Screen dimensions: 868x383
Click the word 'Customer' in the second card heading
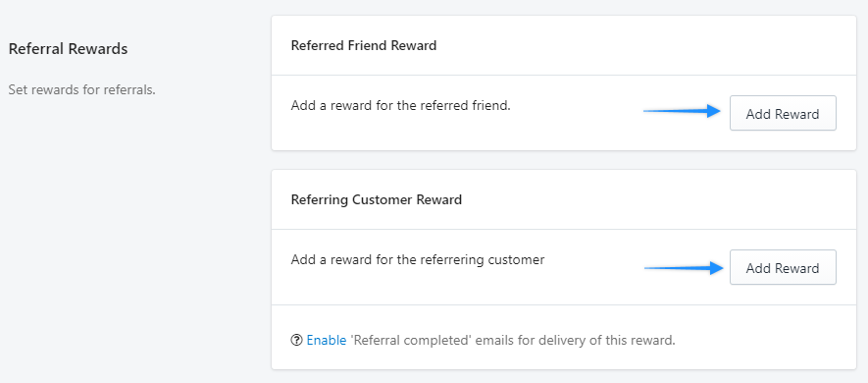tap(382, 199)
